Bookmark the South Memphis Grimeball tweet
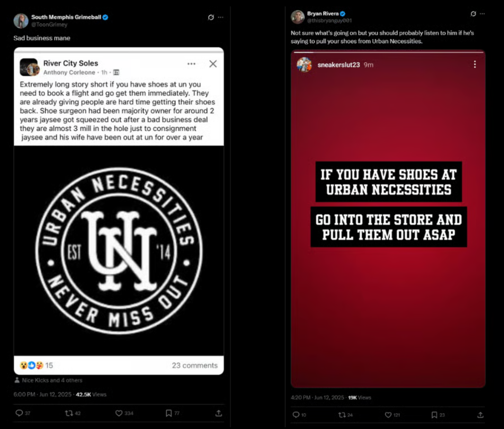 click(x=169, y=413)
